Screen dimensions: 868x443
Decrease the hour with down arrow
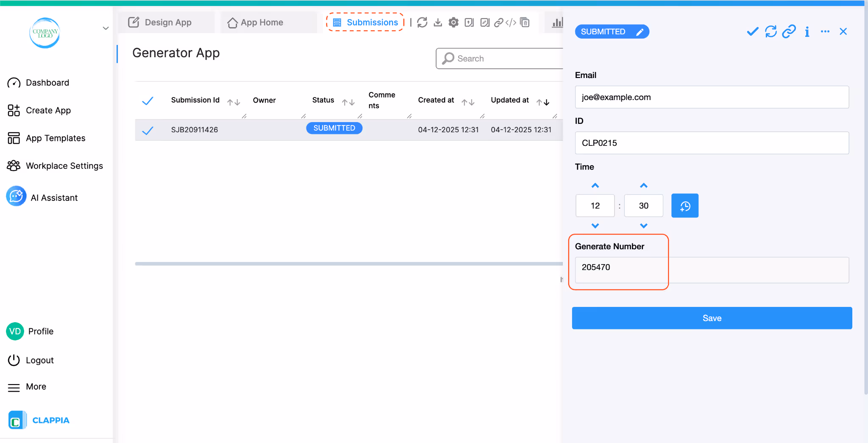[595, 226]
